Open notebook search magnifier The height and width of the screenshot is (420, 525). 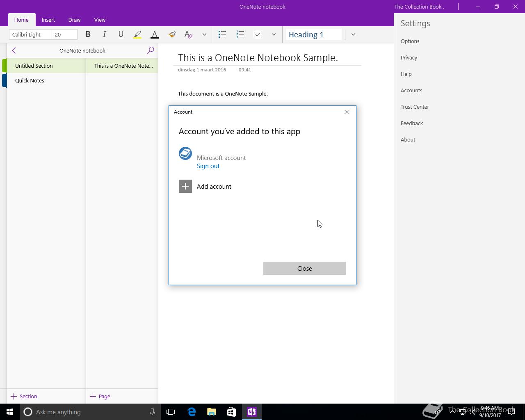click(151, 50)
